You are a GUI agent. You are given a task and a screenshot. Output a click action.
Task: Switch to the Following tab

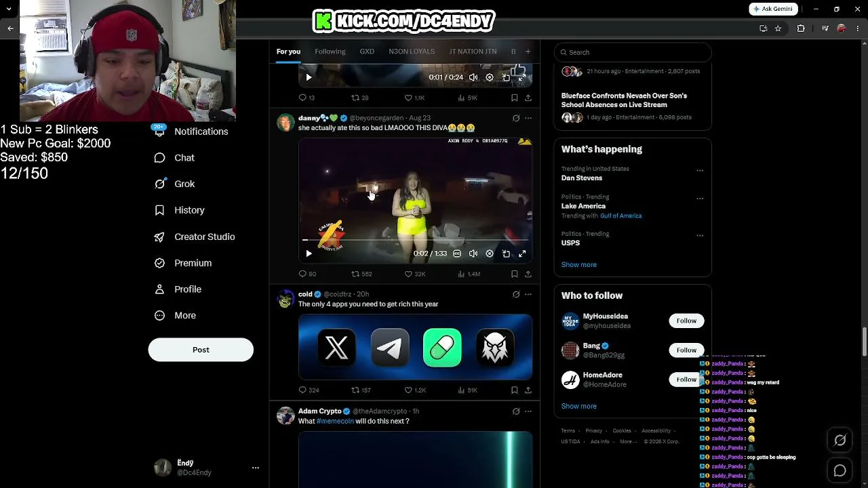point(330,52)
